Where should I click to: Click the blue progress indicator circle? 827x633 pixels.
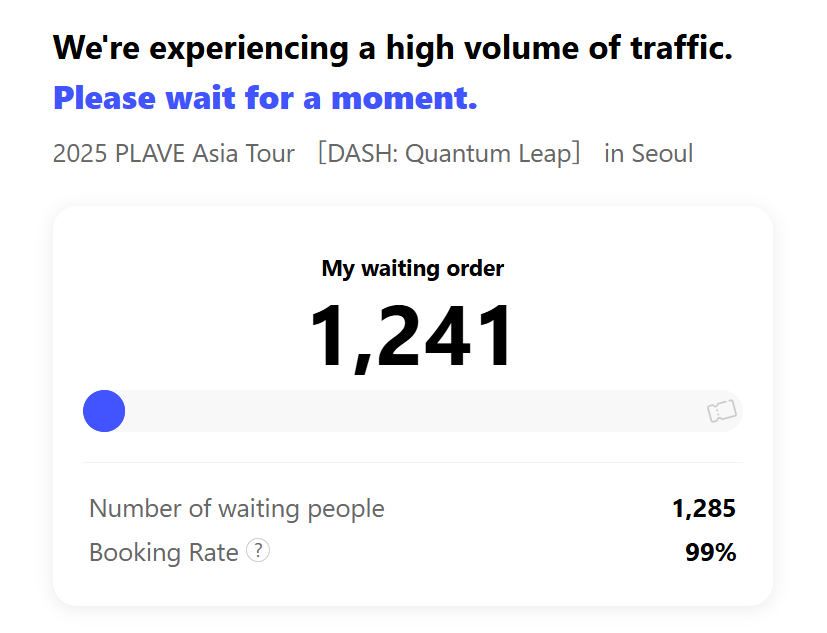click(104, 411)
